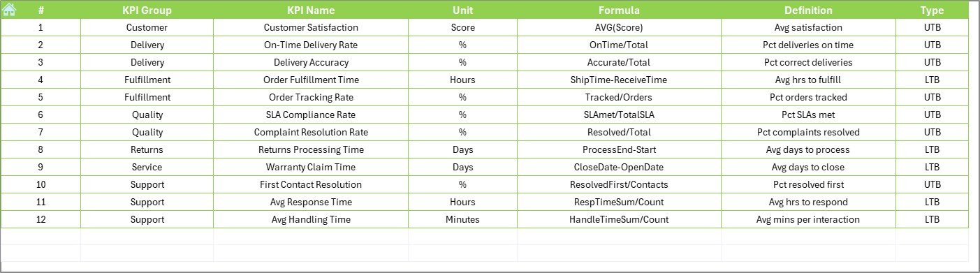Click the Avg mins per interaction cell
This screenshot has height=273, width=980.
point(808,220)
